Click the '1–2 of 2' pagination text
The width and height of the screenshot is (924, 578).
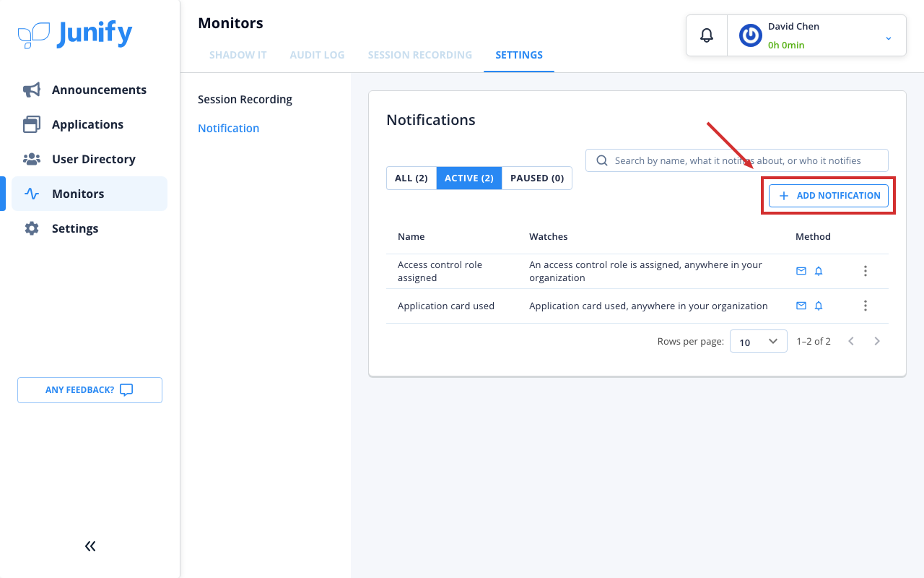coord(814,341)
